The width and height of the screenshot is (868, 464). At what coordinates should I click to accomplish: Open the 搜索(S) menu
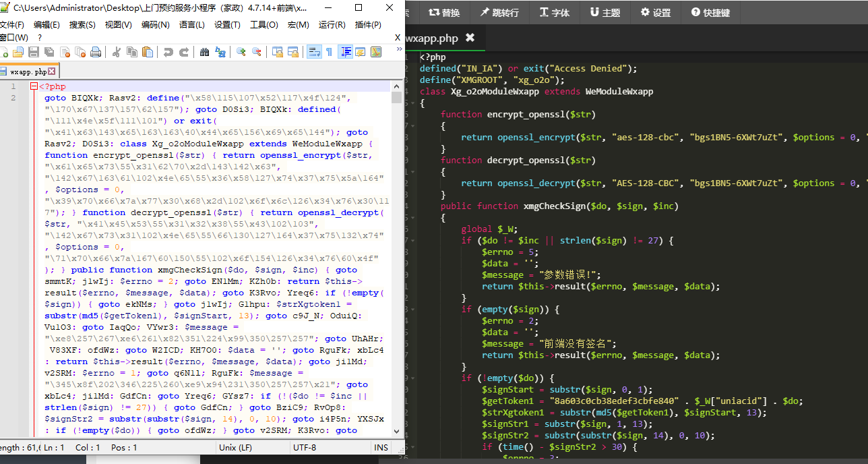tap(82, 25)
